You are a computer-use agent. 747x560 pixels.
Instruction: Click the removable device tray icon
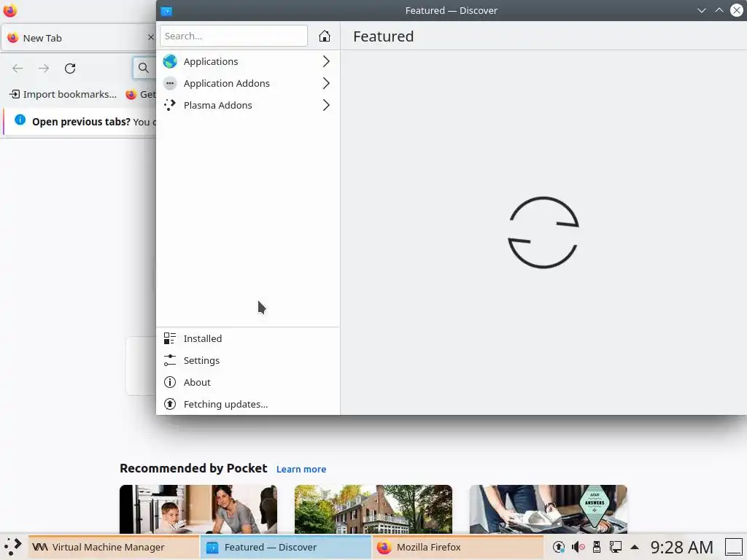597,547
